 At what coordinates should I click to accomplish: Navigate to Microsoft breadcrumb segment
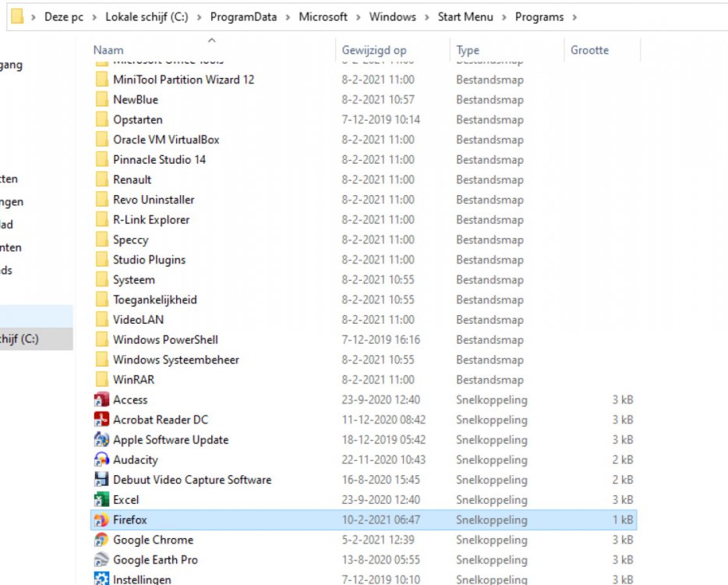[323, 17]
